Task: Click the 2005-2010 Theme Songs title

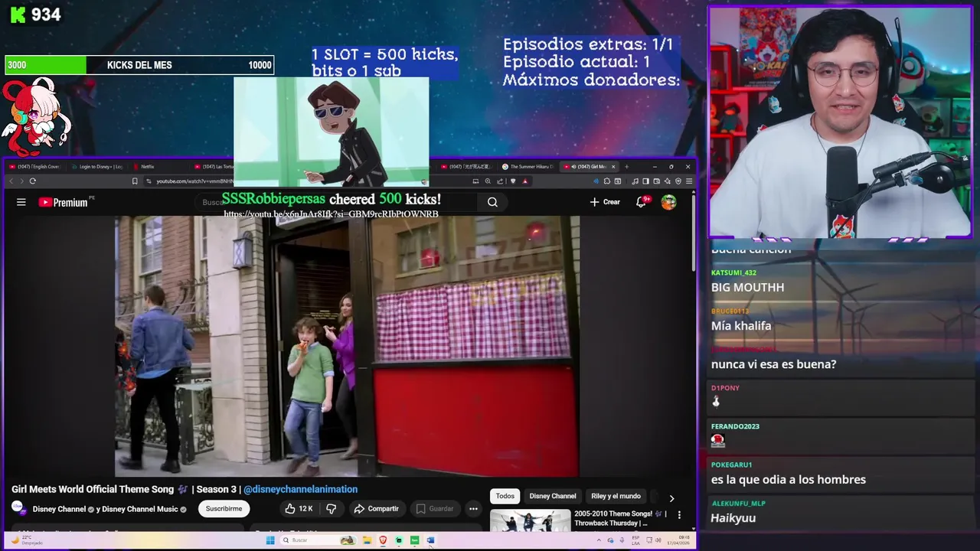Action: pyautogui.click(x=620, y=518)
